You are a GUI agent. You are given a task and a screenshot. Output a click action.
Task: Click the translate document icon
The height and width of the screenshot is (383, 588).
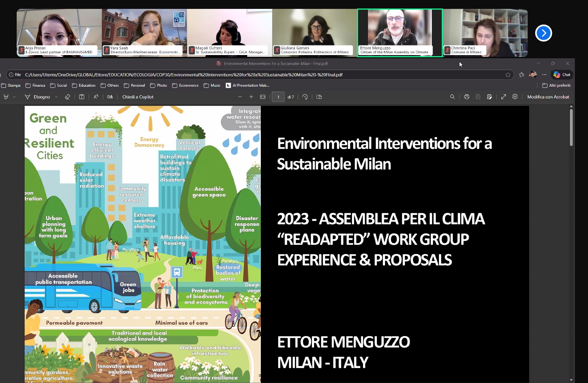click(x=110, y=97)
